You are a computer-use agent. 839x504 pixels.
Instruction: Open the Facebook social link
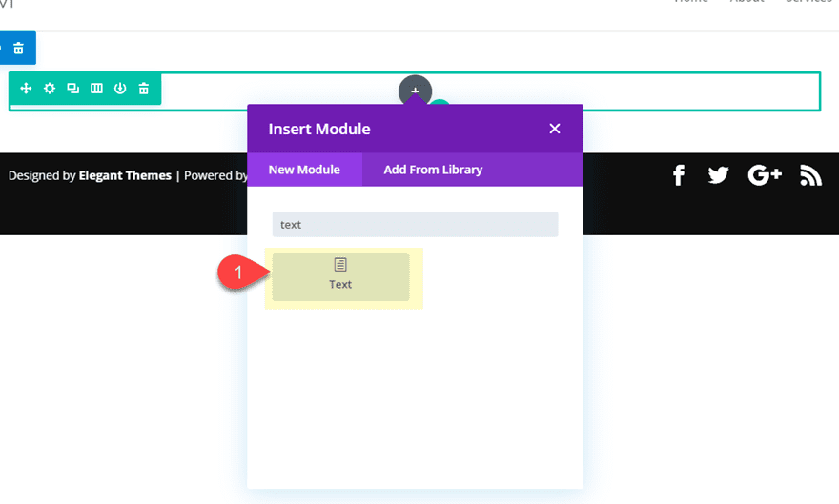pos(679,175)
